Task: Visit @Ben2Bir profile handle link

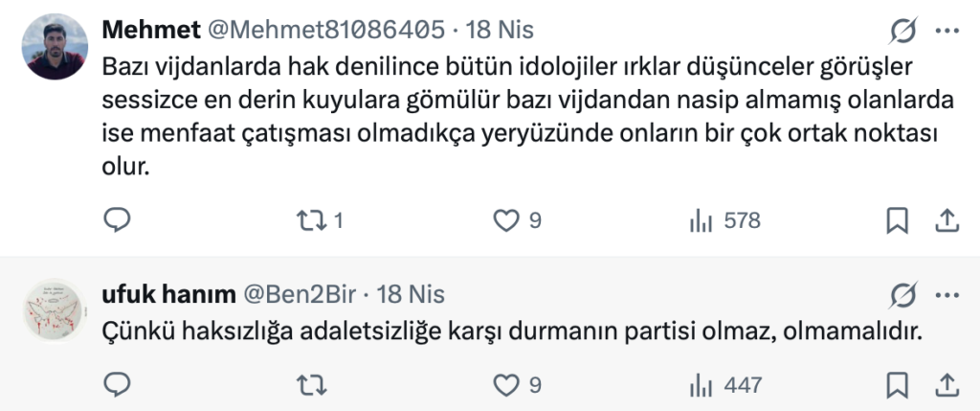Action: 306,293
